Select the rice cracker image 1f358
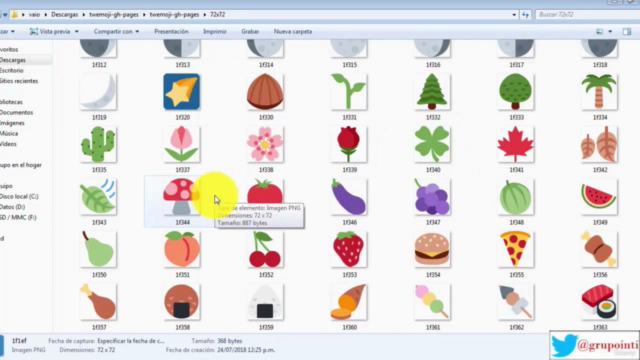Viewport: 640px width, 360px height. [x=182, y=302]
